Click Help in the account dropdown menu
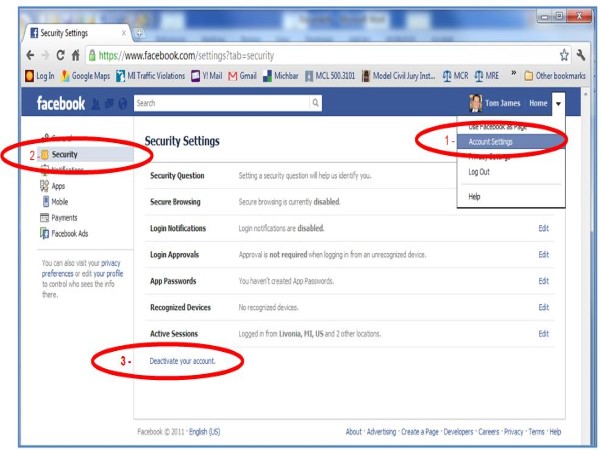The image size is (600, 450). pyautogui.click(x=474, y=197)
